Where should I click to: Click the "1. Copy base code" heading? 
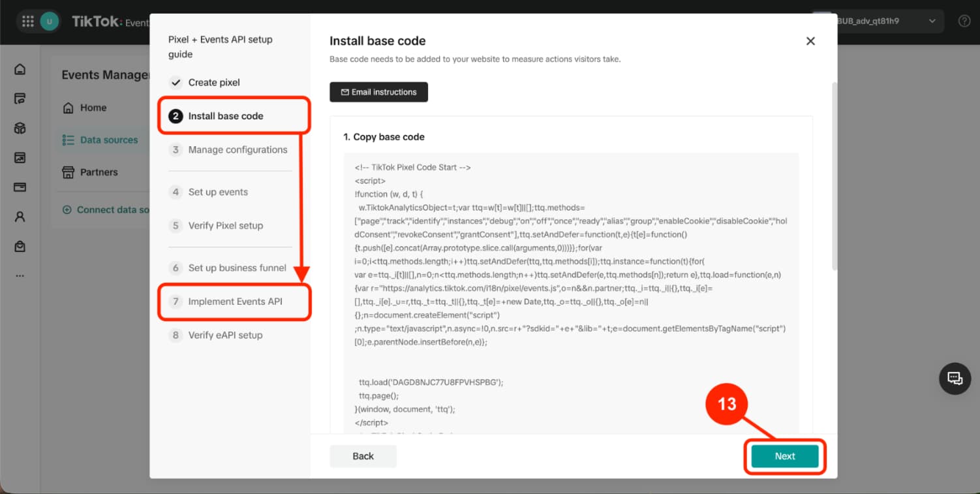point(384,137)
